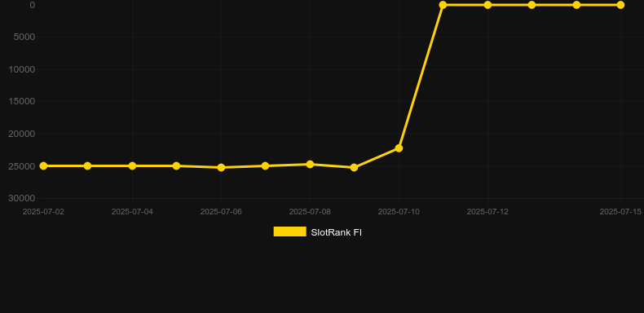Pick the 2025-07-06 data marker
644x313 pixels.
point(221,168)
